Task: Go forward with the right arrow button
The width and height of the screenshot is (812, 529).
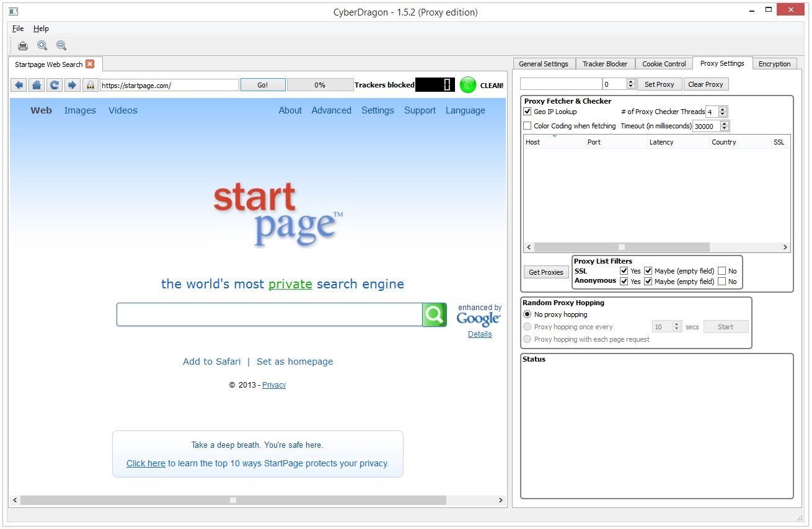Action: [73, 85]
